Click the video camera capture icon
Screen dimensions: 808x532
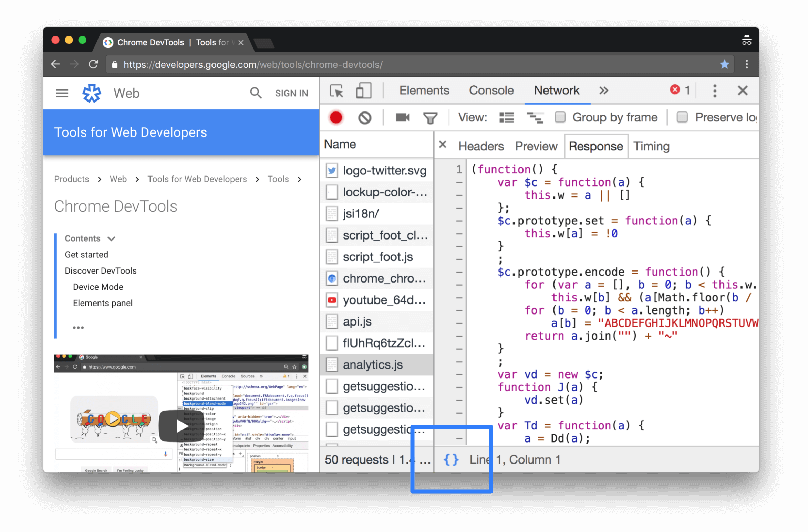click(402, 117)
